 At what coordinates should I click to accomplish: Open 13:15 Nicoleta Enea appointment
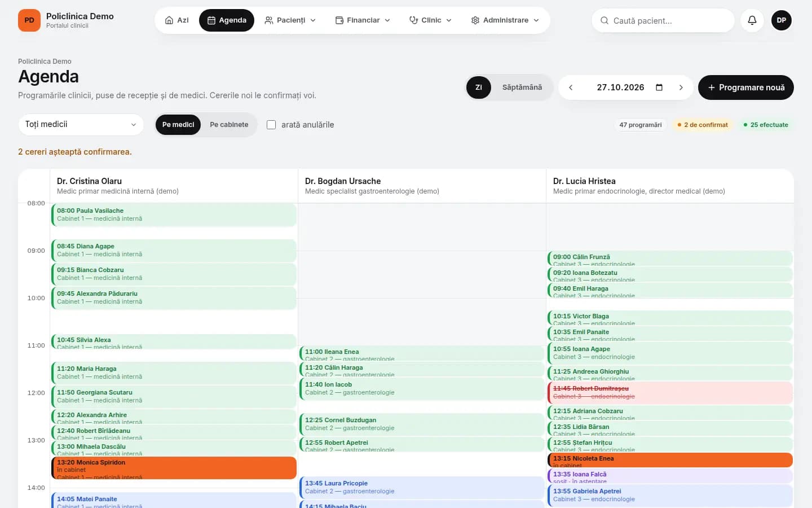(670, 460)
